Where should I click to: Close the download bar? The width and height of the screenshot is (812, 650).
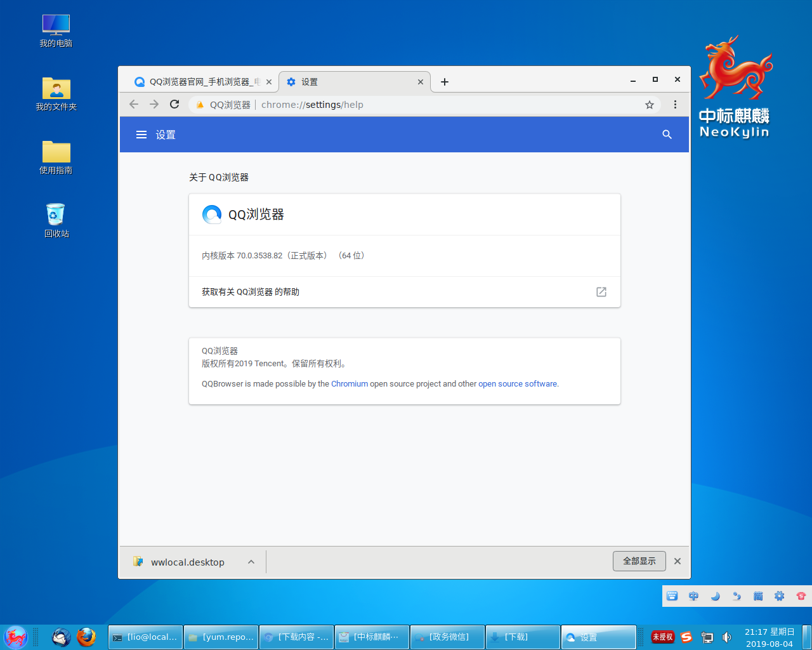tap(678, 561)
